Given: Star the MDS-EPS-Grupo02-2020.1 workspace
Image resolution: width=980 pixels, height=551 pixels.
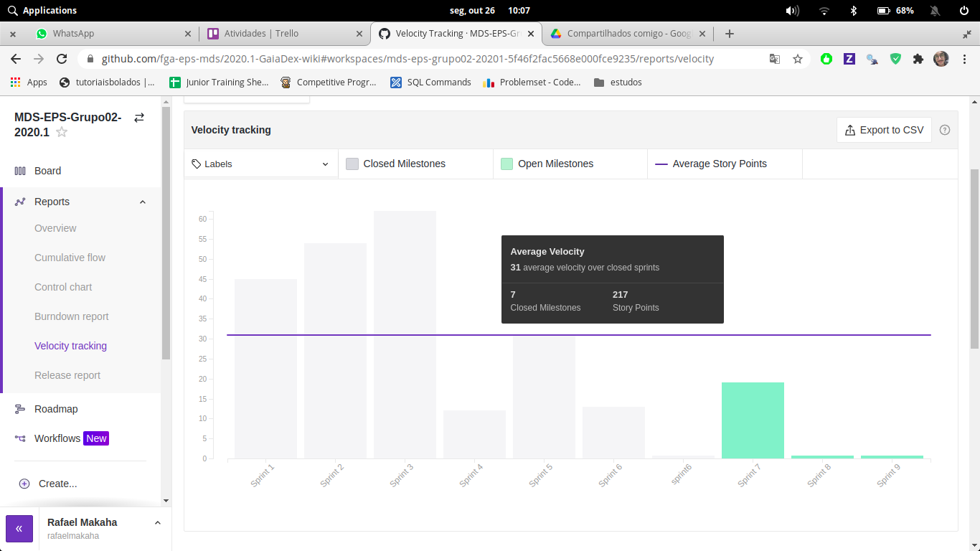Looking at the screenshot, I should pos(62,132).
